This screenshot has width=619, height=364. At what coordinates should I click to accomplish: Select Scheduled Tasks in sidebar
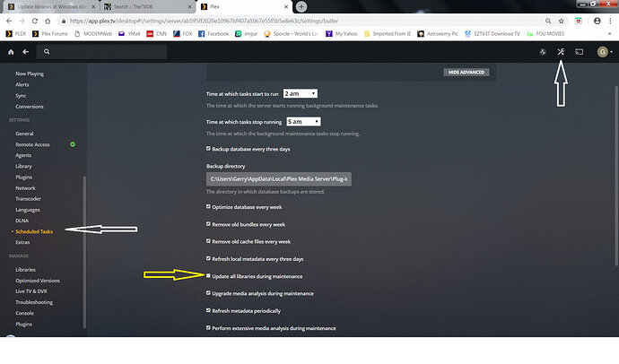pyautogui.click(x=34, y=231)
